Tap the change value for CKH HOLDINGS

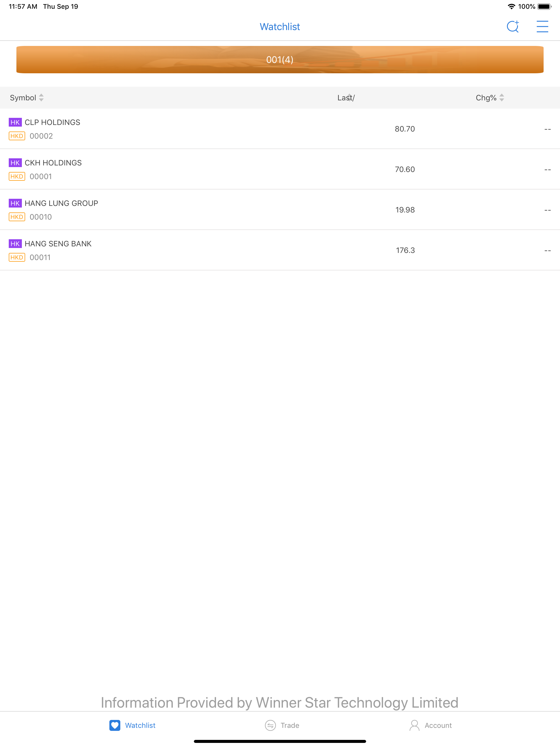[547, 170]
